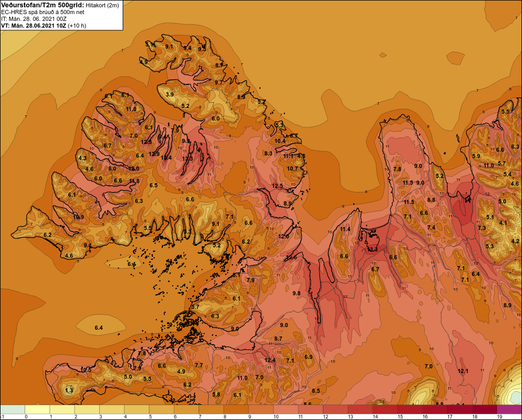Click the legend swatch between 4 and 5
Screen dimensions: 522x420
[137, 410]
